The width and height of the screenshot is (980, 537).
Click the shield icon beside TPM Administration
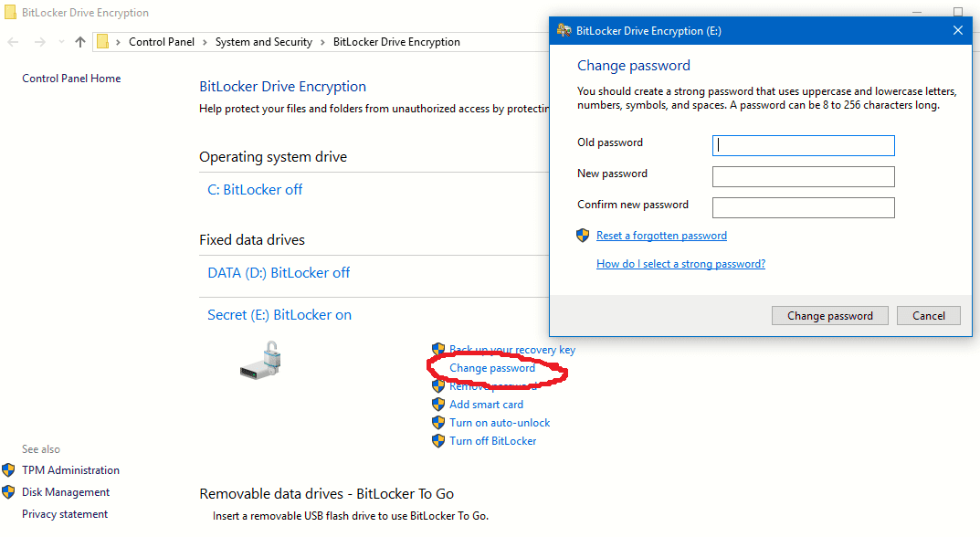coord(8,470)
